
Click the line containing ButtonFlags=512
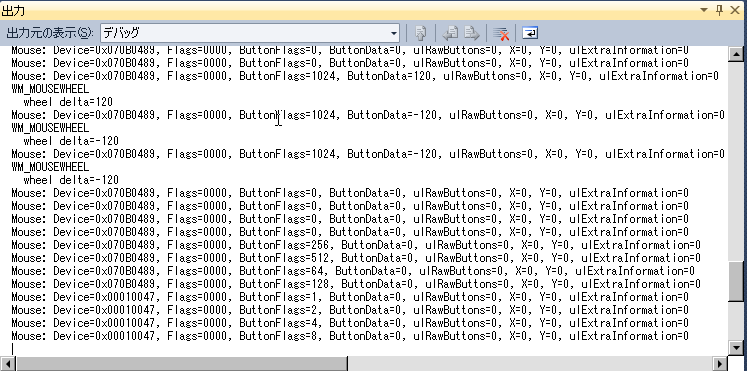(356, 258)
